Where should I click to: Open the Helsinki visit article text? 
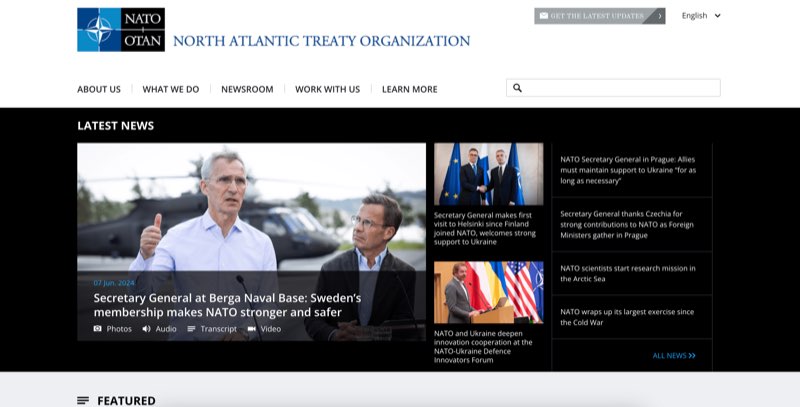click(485, 228)
